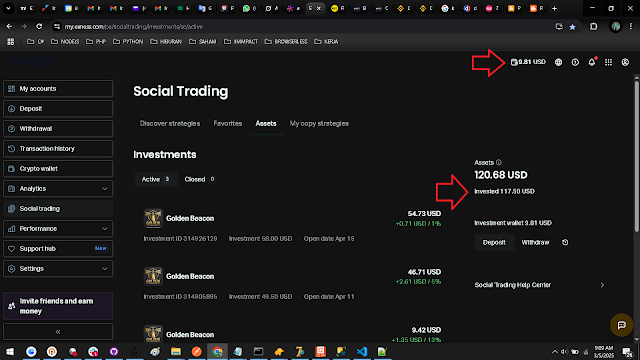The height and width of the screenshot is (360, 640).
Task: Open Chrome extensions puzzle icon
Action: tap(593, 27)
